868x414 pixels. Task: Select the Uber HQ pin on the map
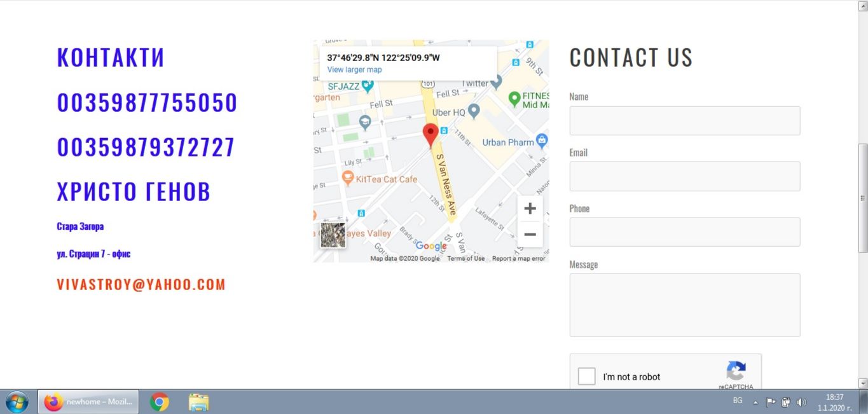(474, 111)
